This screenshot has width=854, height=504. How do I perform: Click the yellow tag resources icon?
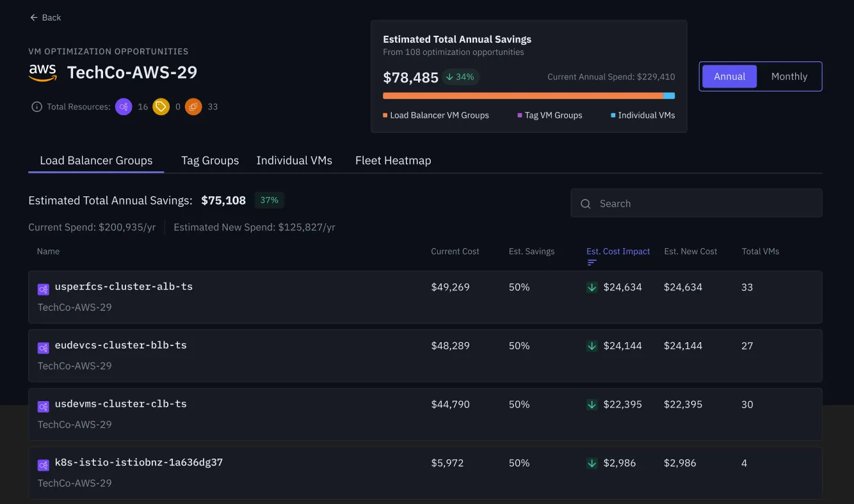161,107
